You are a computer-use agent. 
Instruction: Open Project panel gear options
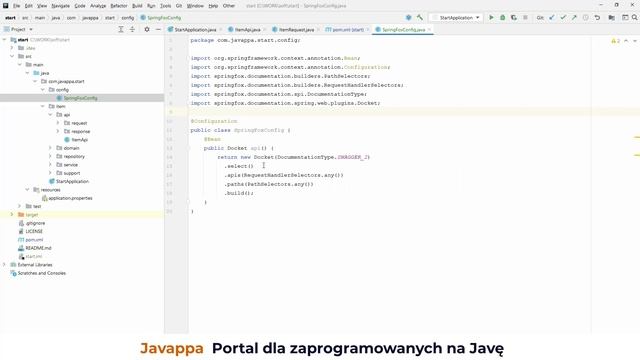point(147,29)
